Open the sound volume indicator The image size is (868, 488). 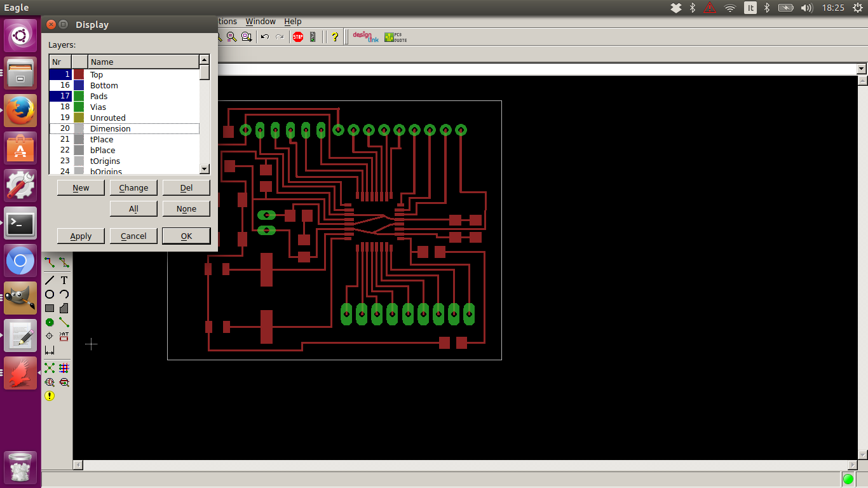tap(807, 8)
